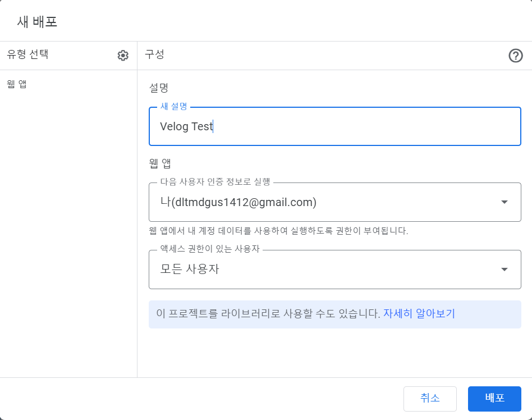Open the gear icon next to 유형 선택

click(x=123, y=56)
